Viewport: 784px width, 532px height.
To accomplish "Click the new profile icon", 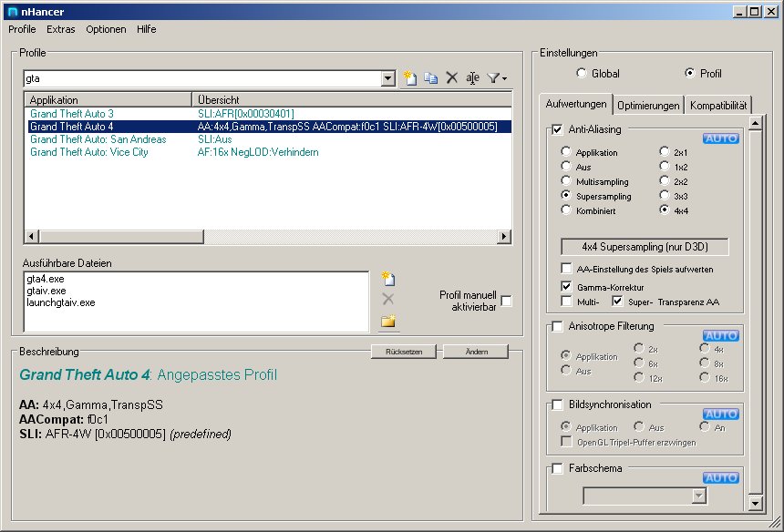I will (x=410, y=77).
